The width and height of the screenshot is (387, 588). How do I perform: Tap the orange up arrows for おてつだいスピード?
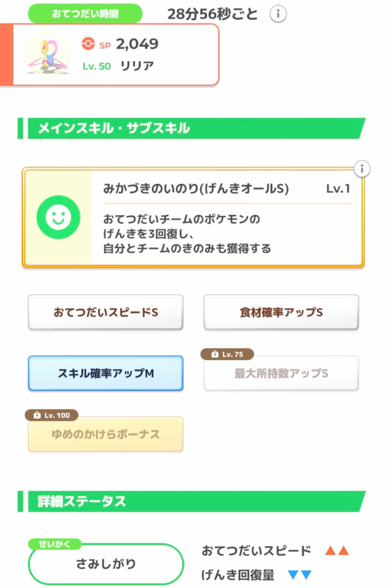[337, 551]
